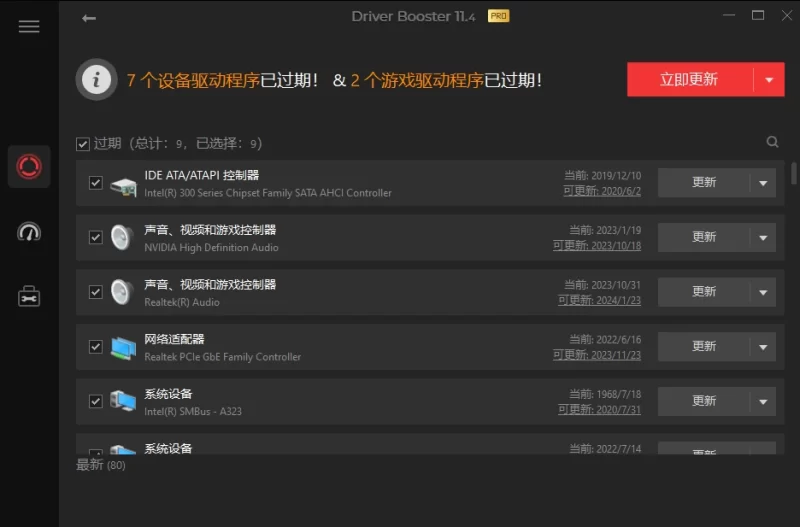Click the IDE ATA/ATAPI controller device icon
The image size is (800, 527).
coord(123,186)
